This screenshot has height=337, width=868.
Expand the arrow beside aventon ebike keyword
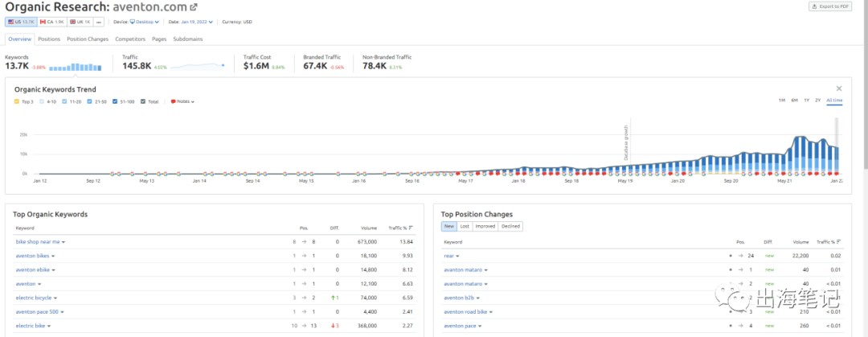pos(54,270)
